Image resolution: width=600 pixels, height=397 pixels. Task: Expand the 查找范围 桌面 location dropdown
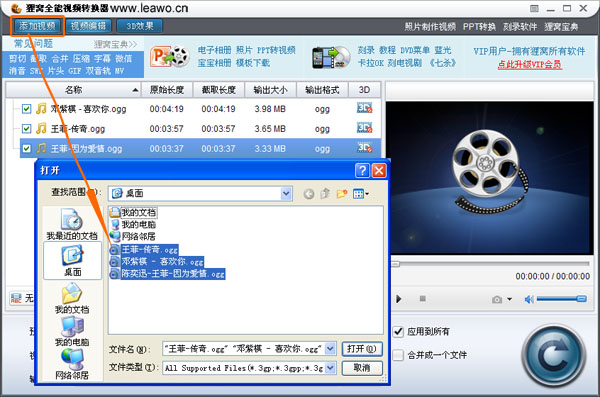tap(286, 193)
